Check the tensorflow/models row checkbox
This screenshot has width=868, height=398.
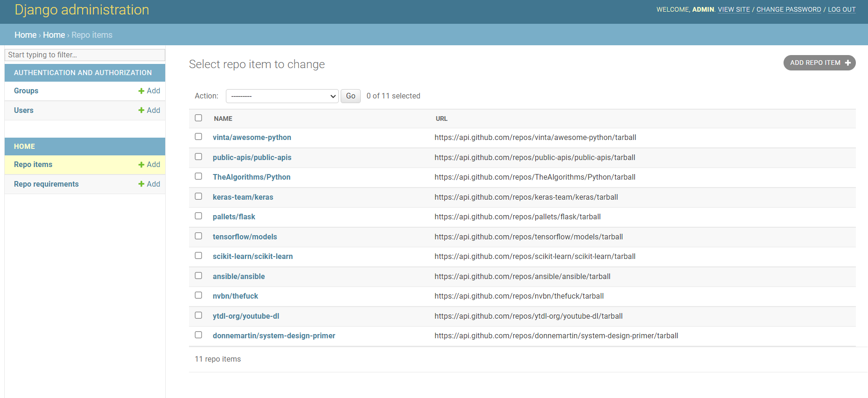pyautogui.click(x=198, y=236)
